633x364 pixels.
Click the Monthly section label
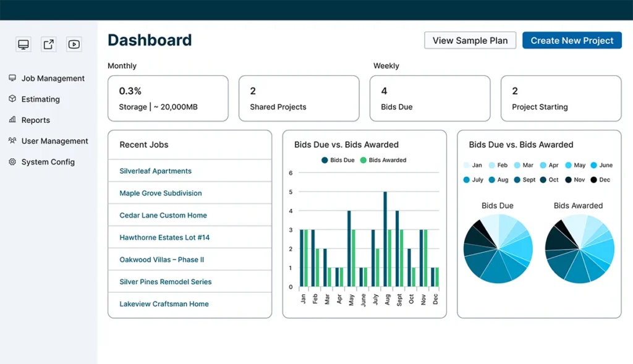[122, 66]
